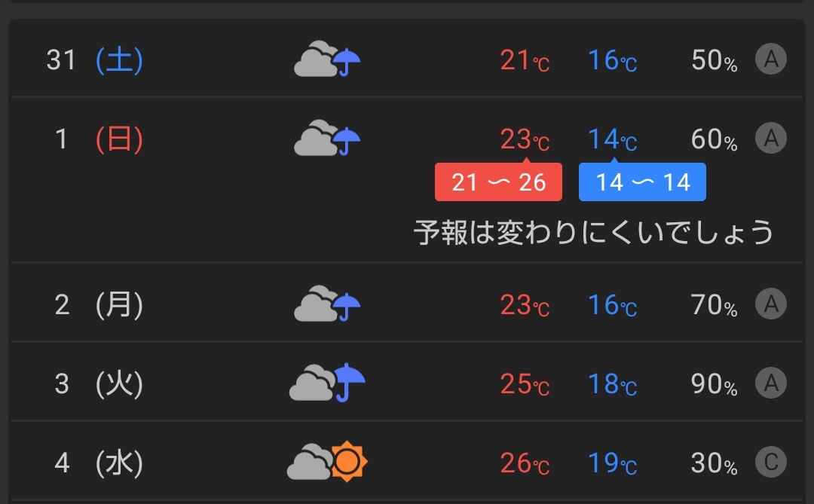814x504 pixels.
Task: Click the reliability A badge beside 70%
Action: click(771, 304)
